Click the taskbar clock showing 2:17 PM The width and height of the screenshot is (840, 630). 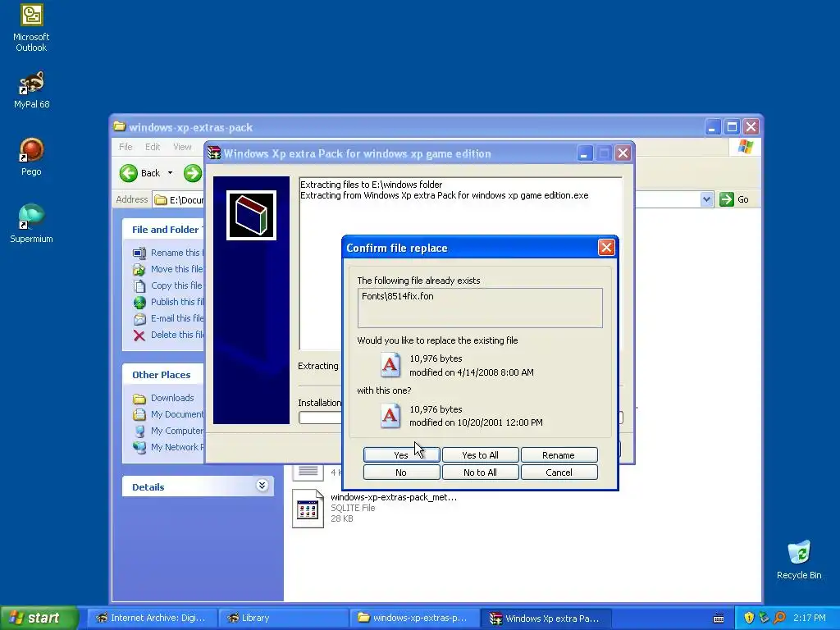810,619
